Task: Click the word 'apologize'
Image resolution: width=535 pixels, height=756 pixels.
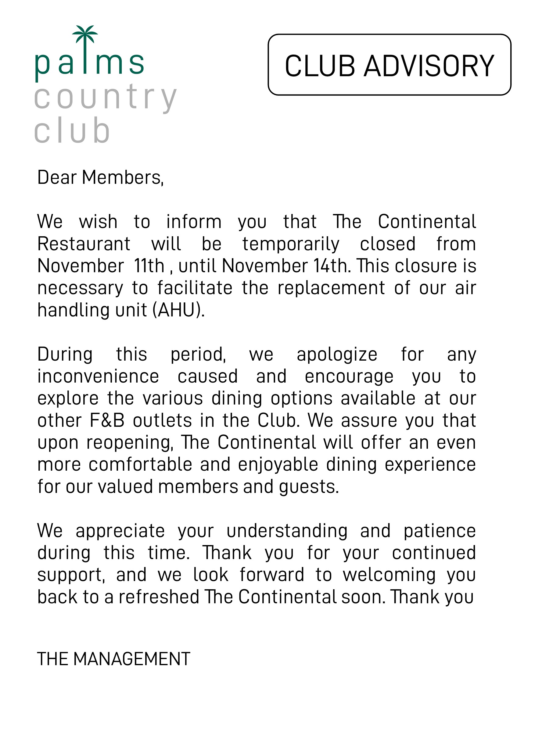Action: (x=337, y=355)
